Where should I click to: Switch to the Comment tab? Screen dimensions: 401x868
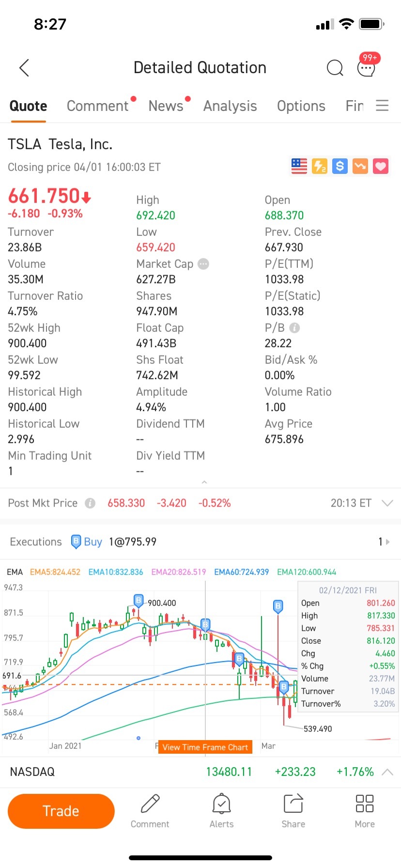97,106
